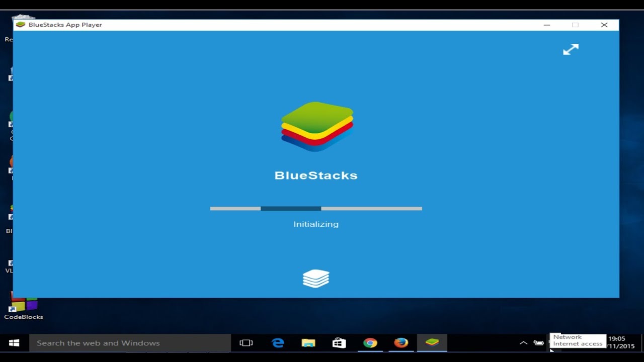Click the Initializing progress bar
The width and height of the screenshot is (644, 362).
coord(316,208)
